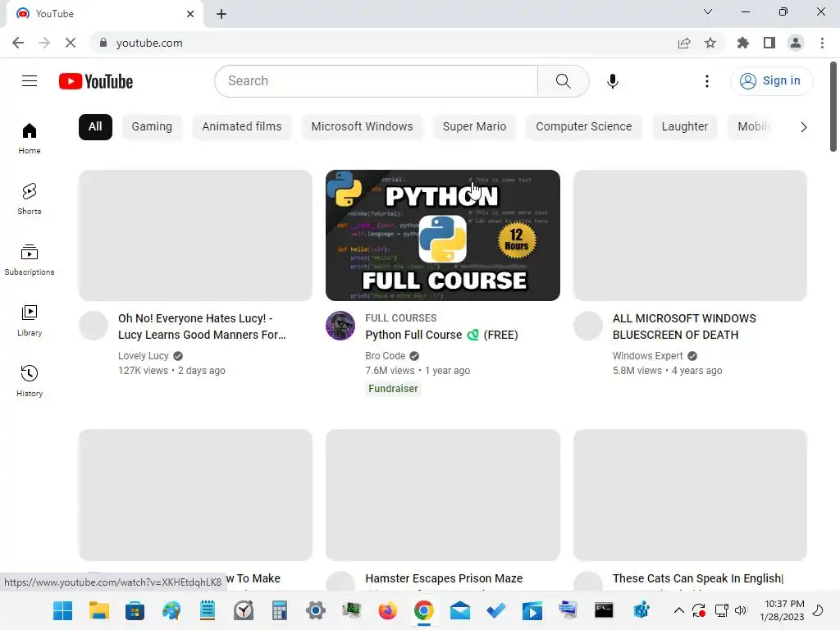Open Chrome three-dot menu
This screenshot has width=840, height=630.
point(822,43)
